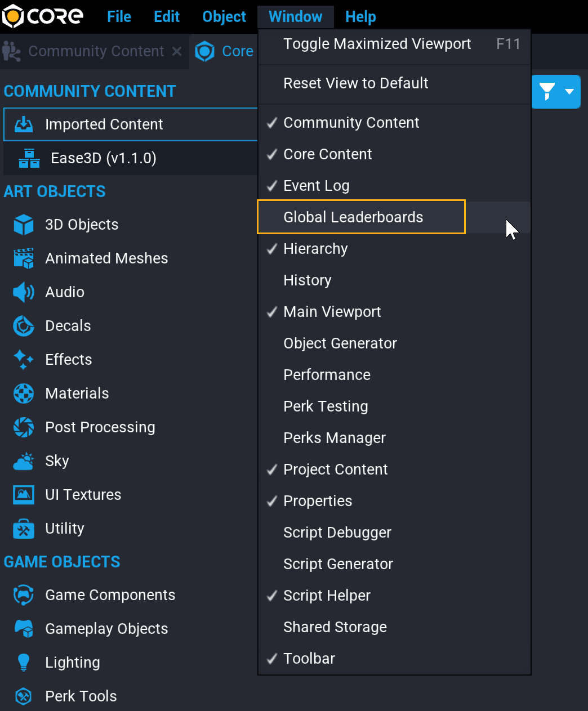Viewport: 588px width, 711px height.
Task: Switch to the Core Content tab
Action: (x=230, y=51)
